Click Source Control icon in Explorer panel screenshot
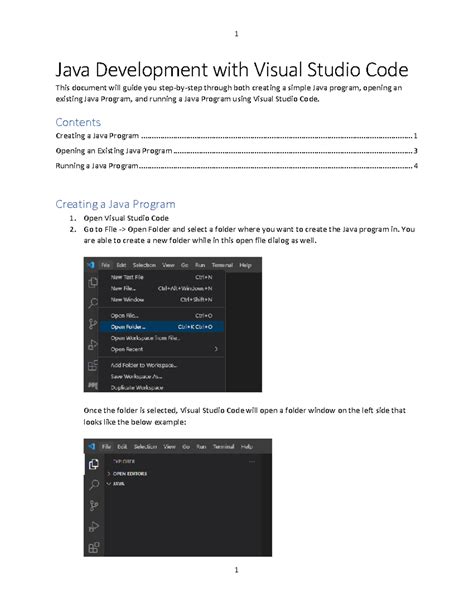This screenshot has width=474, height=613. [x=93, y=505]
